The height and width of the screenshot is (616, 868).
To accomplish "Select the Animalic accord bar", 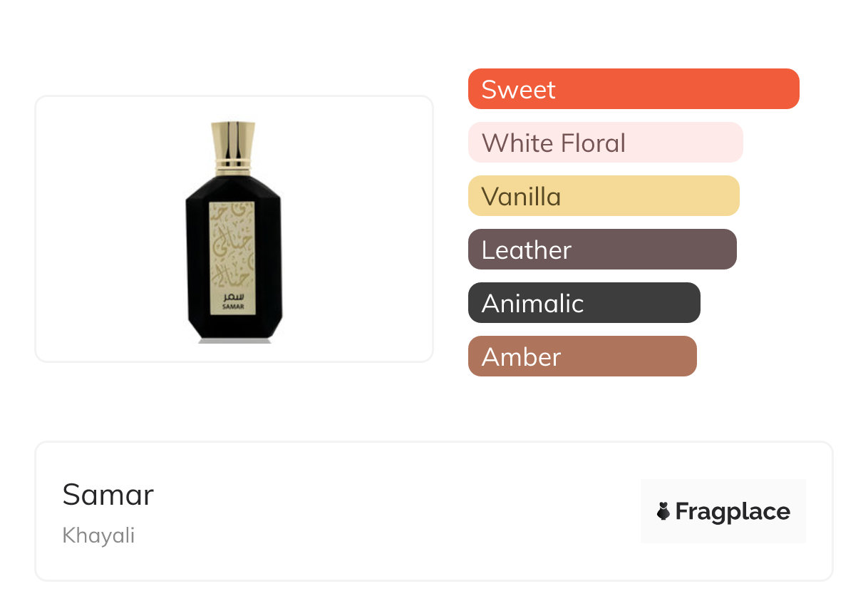I will (584, 303).
